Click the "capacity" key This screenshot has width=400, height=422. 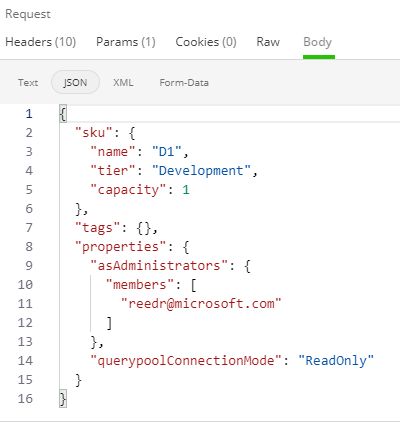click(x=129, y=190)
